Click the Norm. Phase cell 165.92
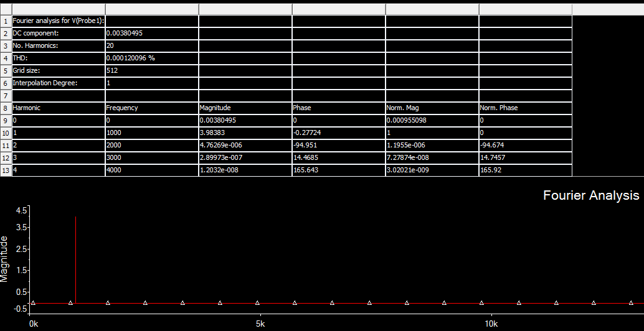 (525, 170)
